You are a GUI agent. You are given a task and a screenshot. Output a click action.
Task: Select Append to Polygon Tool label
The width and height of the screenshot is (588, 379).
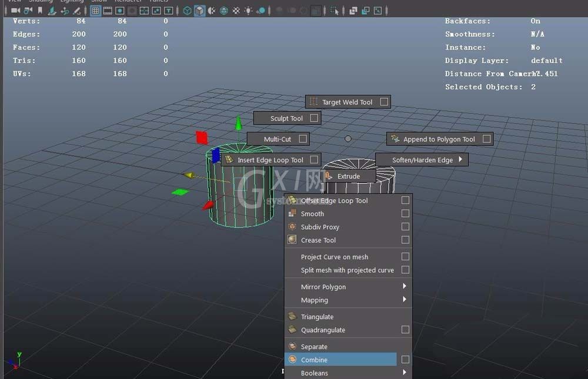439,139
